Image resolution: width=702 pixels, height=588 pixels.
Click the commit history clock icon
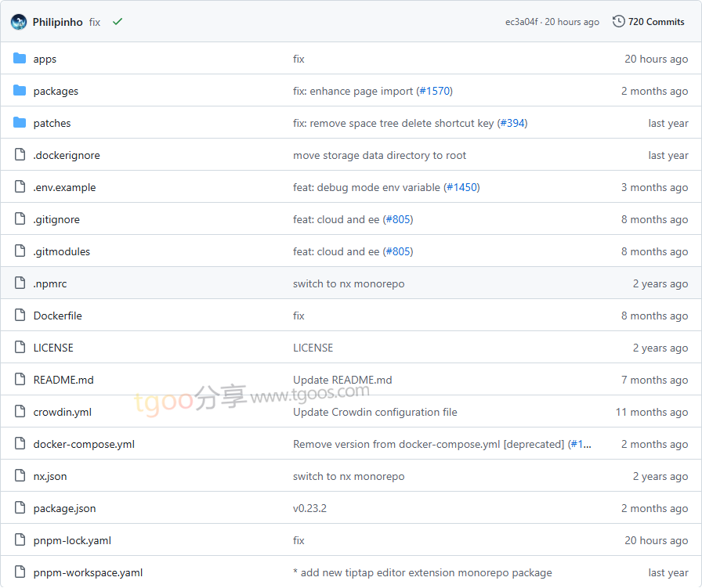[619, 22]
